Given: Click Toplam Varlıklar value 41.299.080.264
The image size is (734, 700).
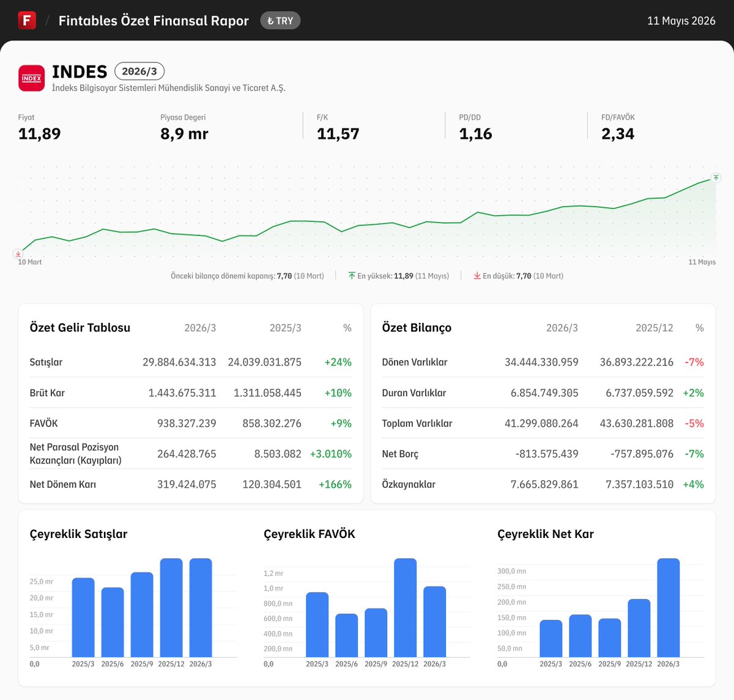Looking at the screenshot, I should (x=541, y=423).
